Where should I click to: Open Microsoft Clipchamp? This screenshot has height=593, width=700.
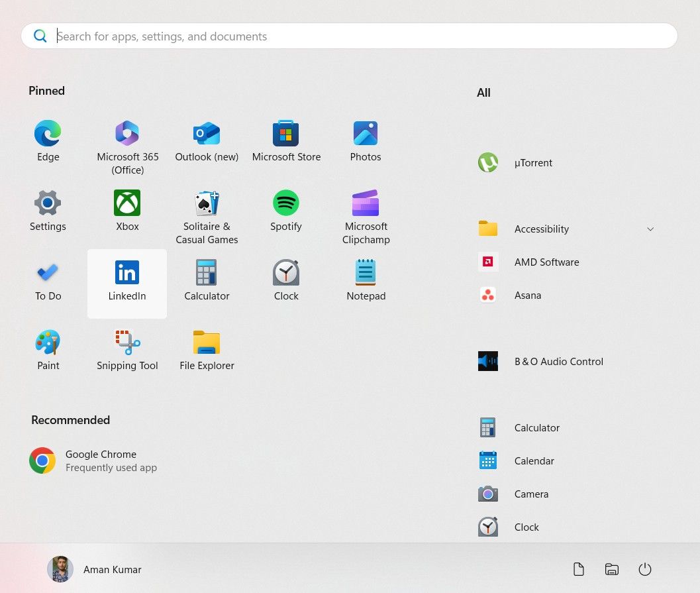(x=366, y=217)
